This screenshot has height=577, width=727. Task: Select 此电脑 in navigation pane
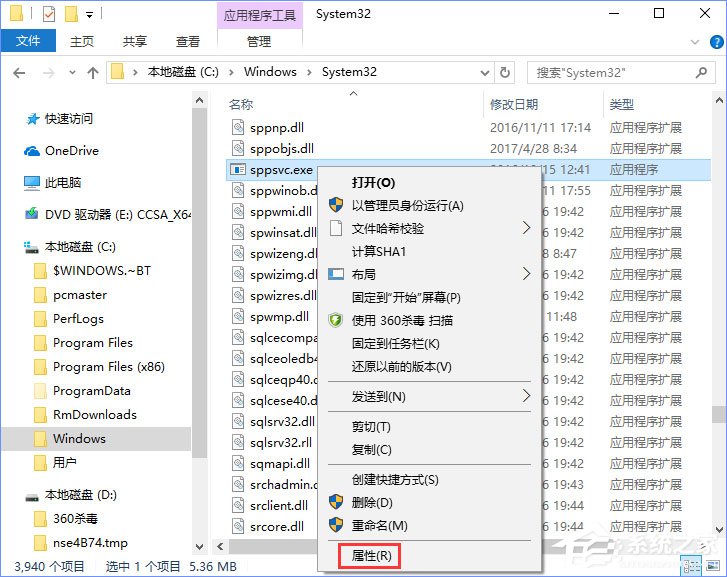tap(52, 183)
